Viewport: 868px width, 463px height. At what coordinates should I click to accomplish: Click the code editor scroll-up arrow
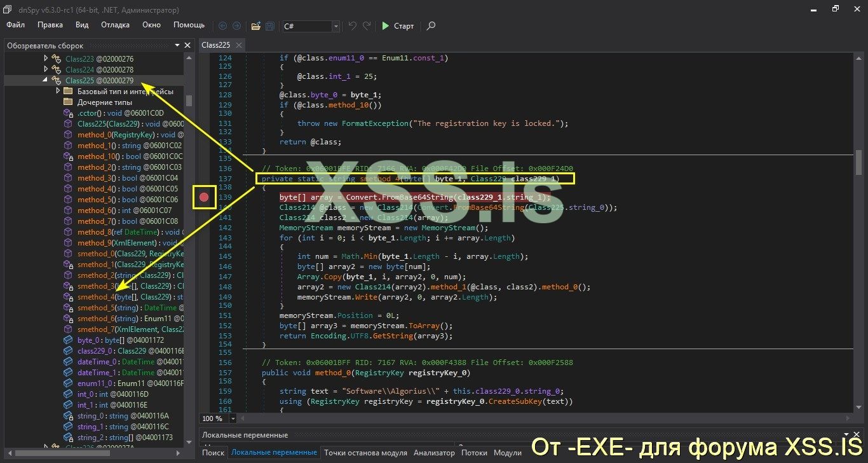pos(858,57)
